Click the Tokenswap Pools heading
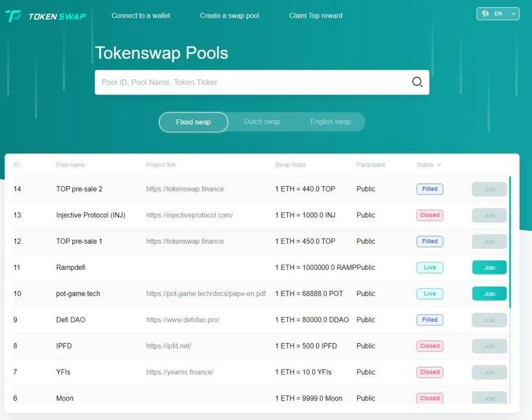 (x=161, y=53)
